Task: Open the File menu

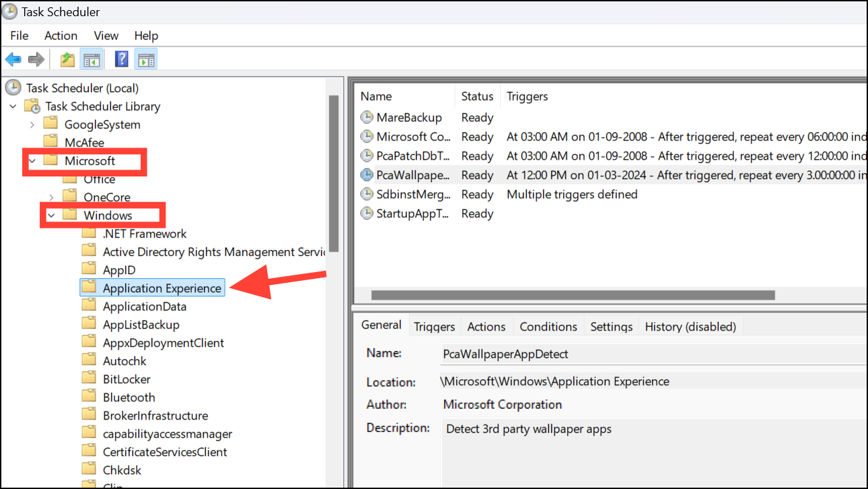Action: (x=20, y=36)
